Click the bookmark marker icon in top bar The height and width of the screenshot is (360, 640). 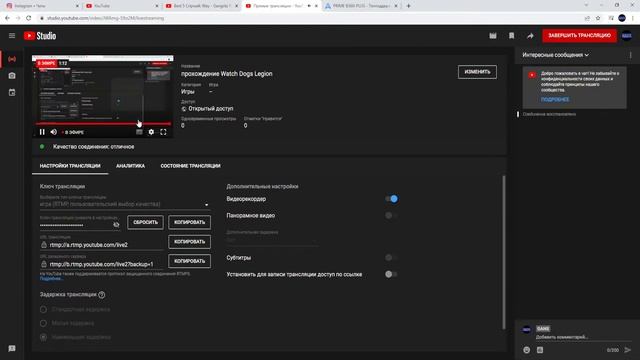coord(511,36)
